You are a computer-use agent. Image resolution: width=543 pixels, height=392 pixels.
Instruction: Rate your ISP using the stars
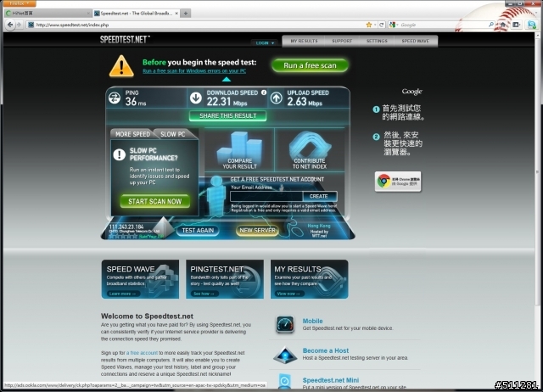(123, 236)
